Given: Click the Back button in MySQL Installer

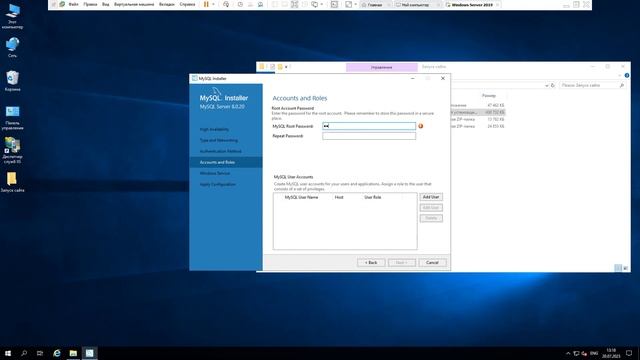Looking at the screenshot, I should (371, 263).
